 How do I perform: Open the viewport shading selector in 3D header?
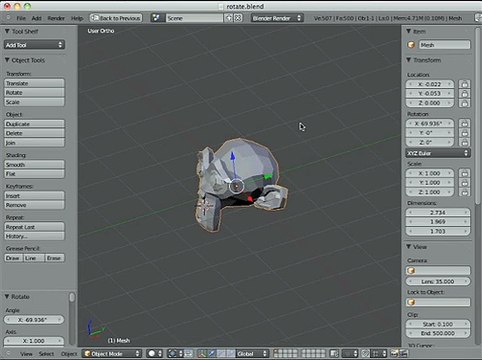[154, 353]
